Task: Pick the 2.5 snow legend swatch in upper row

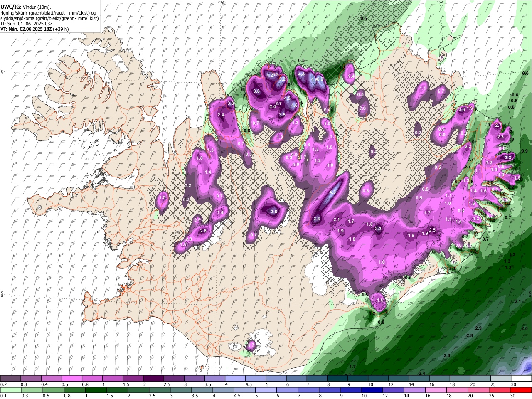Action: click(173, 379)
